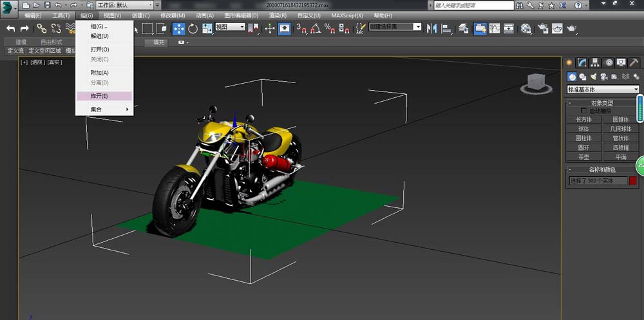Select the Lights category icon
Viewport: 644px width, 320px height.
[x=593, y=77]
